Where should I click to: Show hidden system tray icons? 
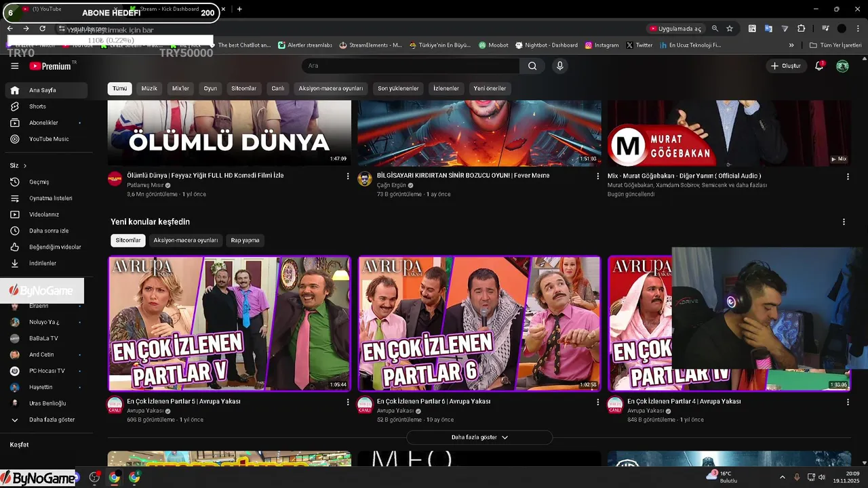tap(782, 477)
